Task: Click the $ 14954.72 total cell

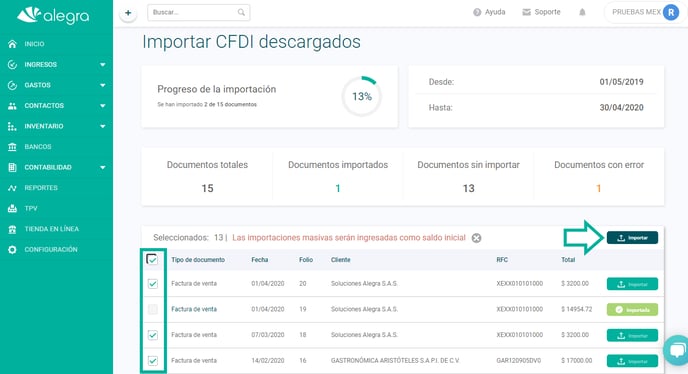Action: (577, 309)
